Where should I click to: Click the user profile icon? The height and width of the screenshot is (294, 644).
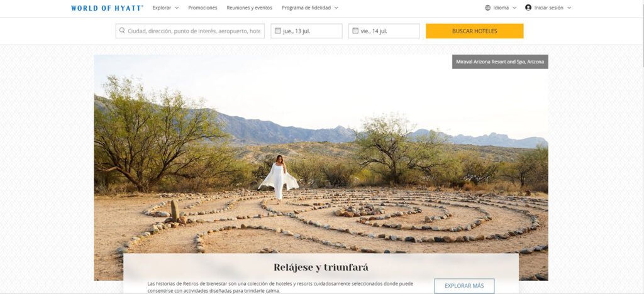[528, 8]
